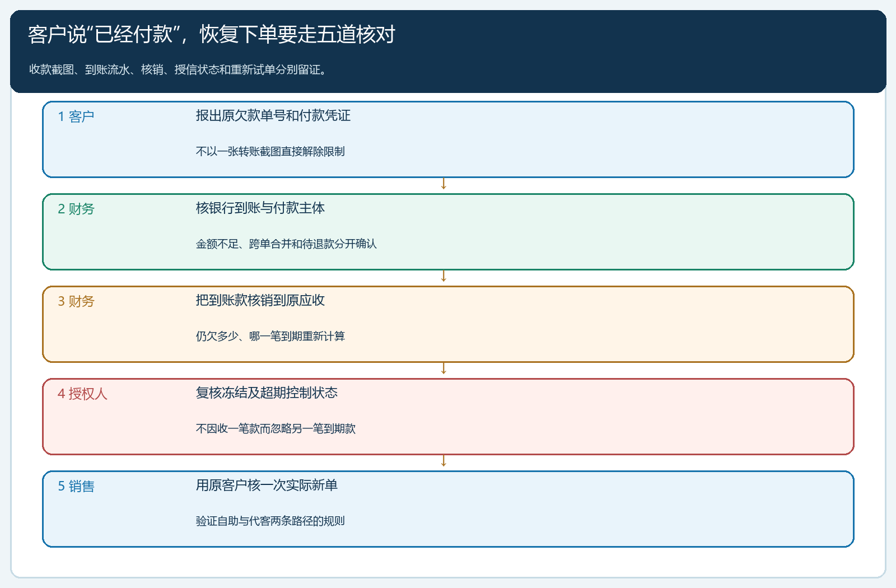
Task: Select heading 复核冻结及超期控制状态
Action: click(267, 393)
